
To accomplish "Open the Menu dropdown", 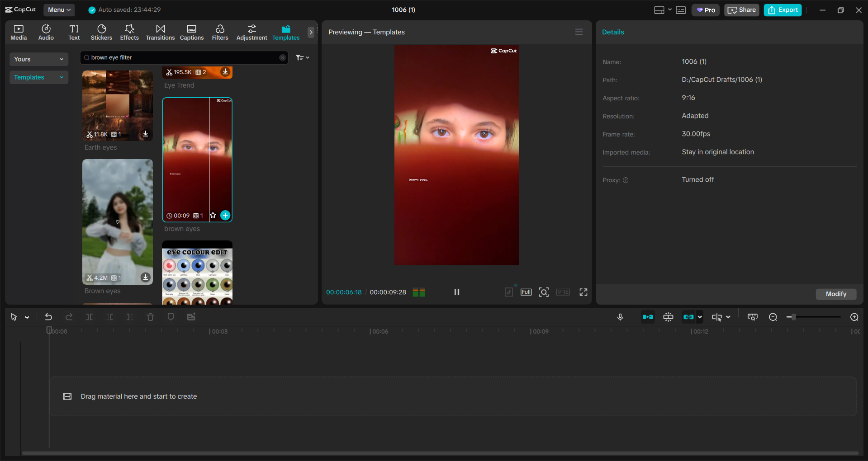I will tap(59, 9).
